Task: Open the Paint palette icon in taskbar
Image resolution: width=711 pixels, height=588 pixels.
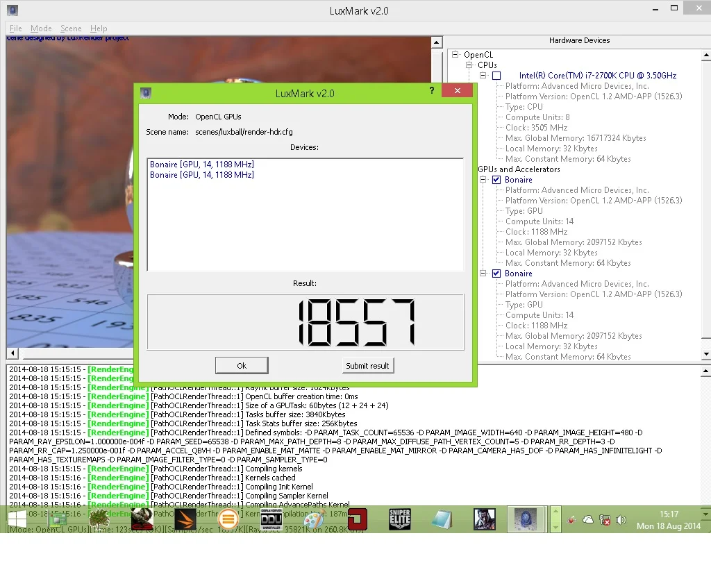Action: (x=314, y=519)
